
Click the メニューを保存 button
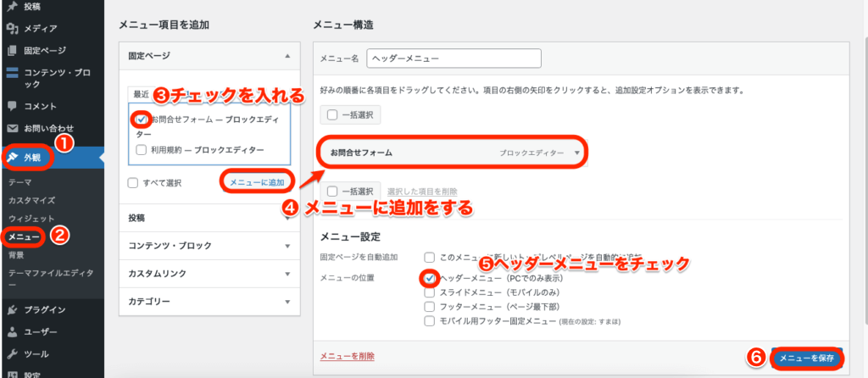(807, 359)
